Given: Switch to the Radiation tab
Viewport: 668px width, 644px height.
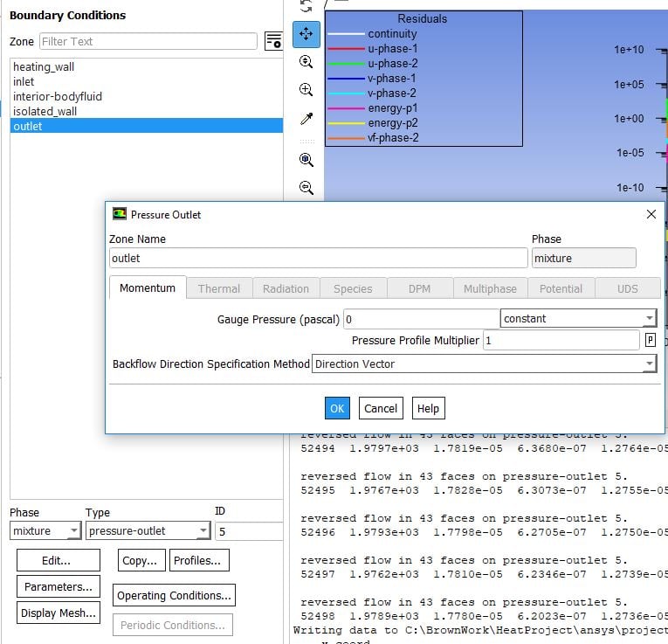Looking at the screenshot, I should click(x=286, y=289).
